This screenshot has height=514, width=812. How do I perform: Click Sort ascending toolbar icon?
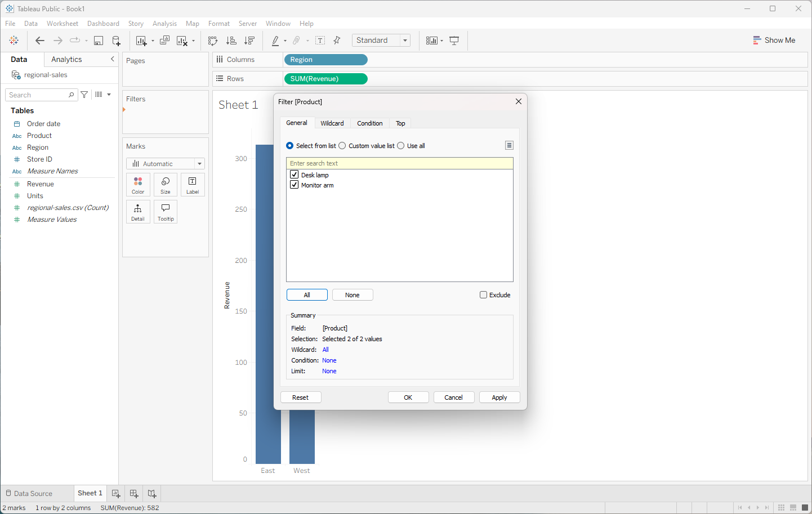coord(231,41)
